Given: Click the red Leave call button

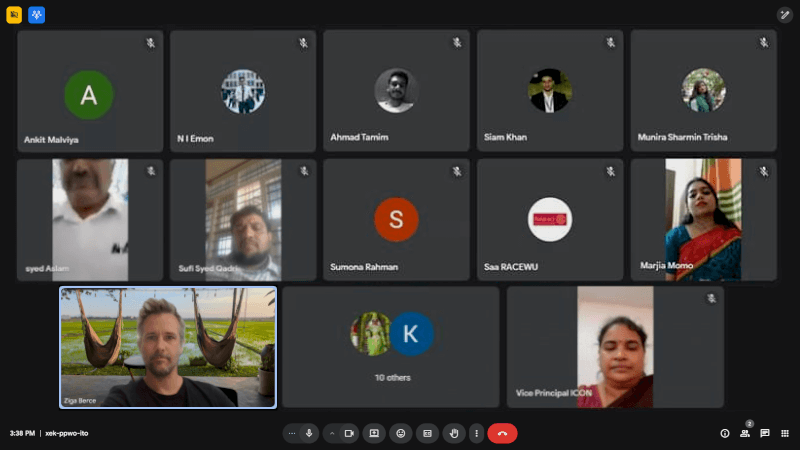Looking at the screenshot, I should click(502, 433).
